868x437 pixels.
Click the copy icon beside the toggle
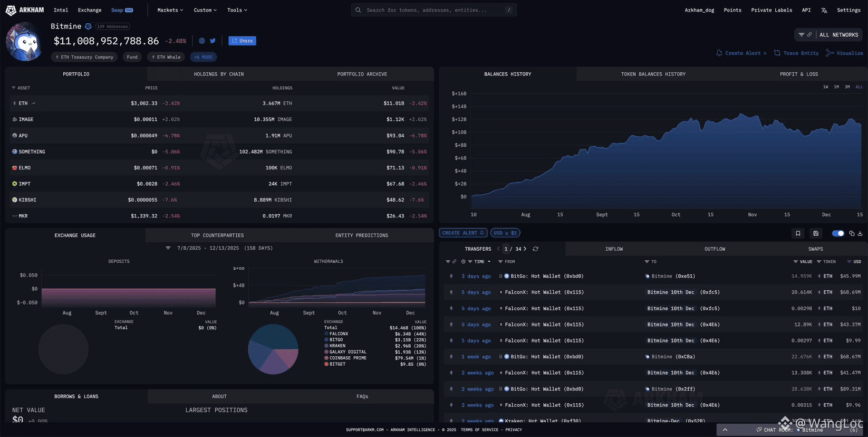(852, 233)
